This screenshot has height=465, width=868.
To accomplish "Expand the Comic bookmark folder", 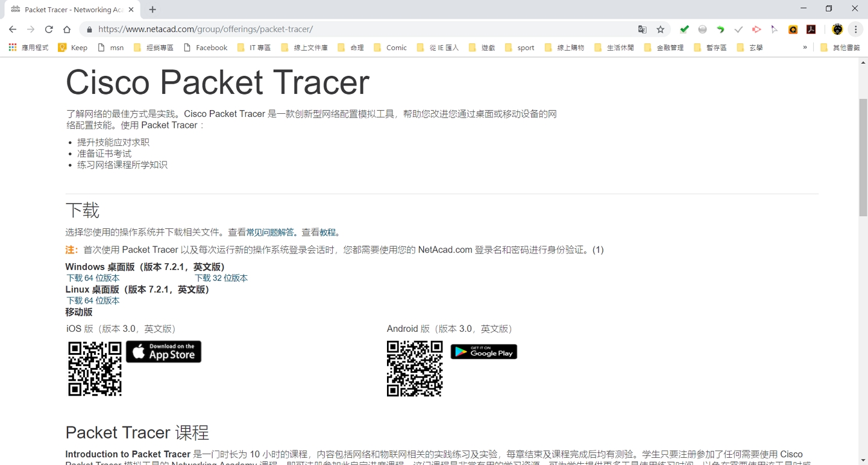I will (x=390, y=48).
